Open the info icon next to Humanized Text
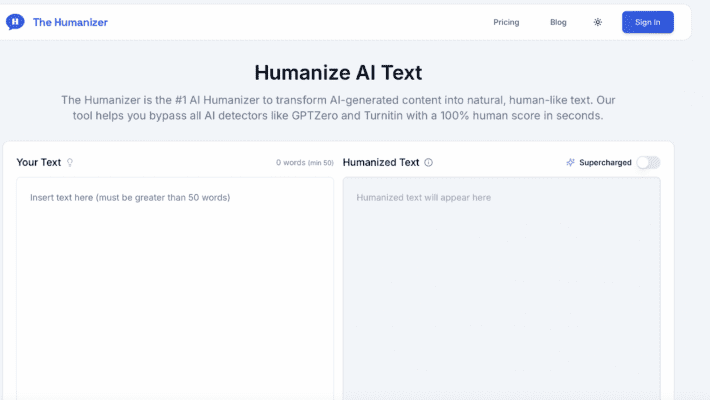710x400 pixels. click(428, 163)
